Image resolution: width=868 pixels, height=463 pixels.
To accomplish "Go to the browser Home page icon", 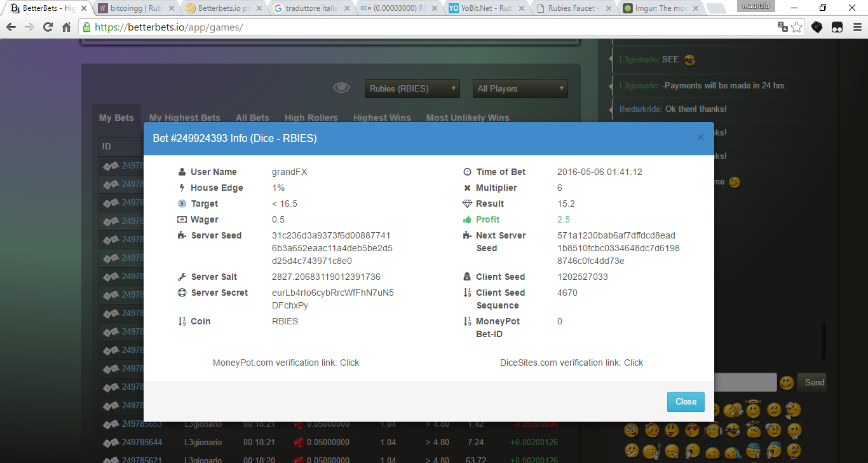I will click(x=66, y=27).
